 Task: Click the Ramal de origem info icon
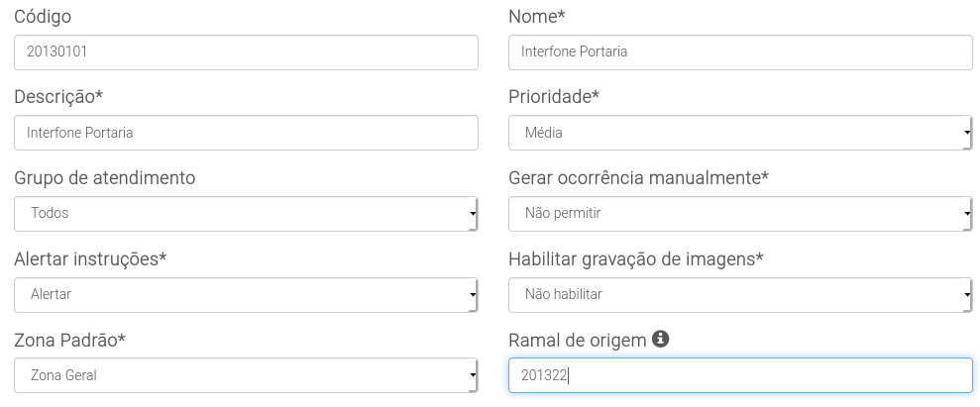click(660, 339)
